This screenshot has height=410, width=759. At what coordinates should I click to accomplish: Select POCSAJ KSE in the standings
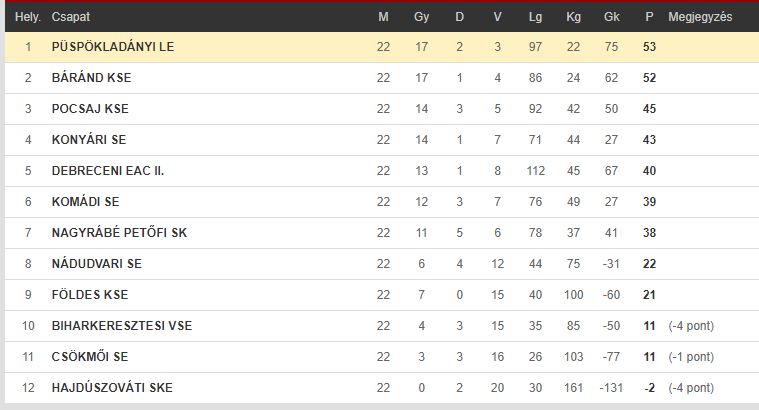click(90, 108)
